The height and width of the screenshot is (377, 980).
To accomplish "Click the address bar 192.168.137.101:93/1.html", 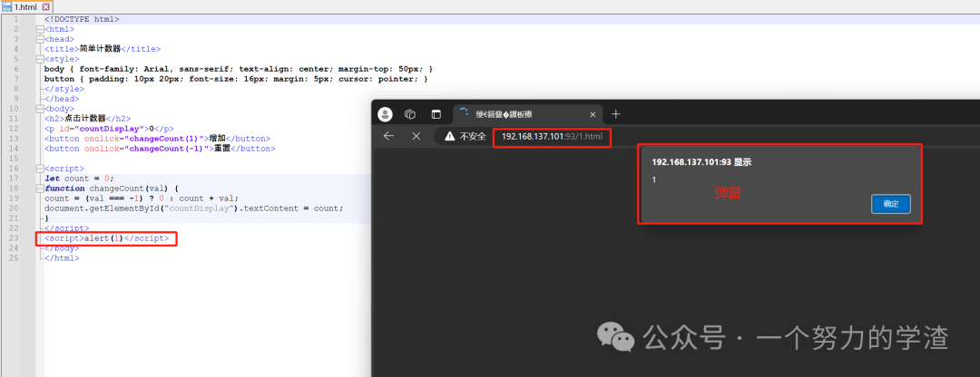I will click(x=552, y=136).
